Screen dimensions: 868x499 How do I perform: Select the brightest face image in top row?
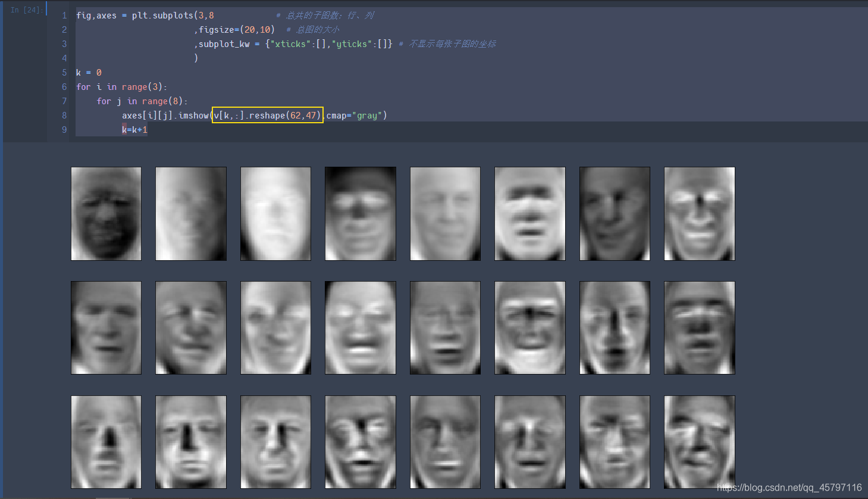275,213
